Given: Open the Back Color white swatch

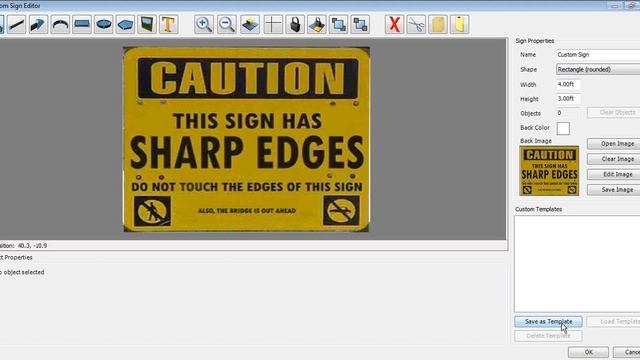Looking at the screenshot, I should 563,128.
